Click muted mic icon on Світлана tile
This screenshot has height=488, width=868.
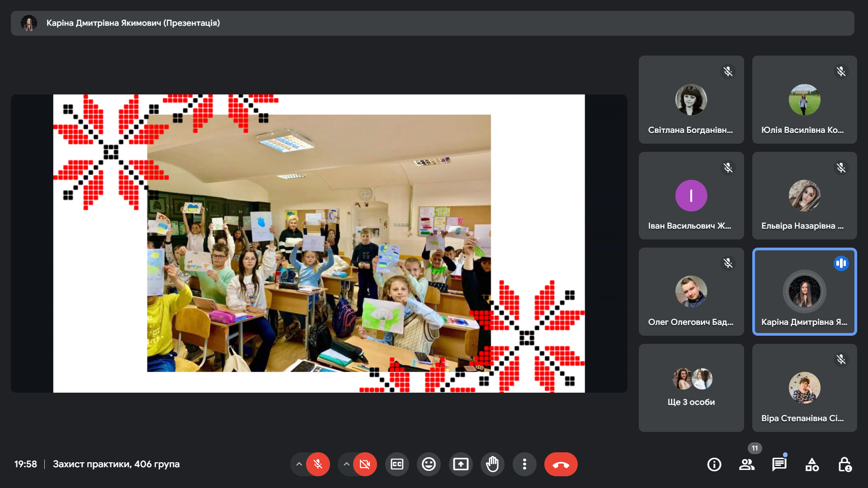[728, 71]
